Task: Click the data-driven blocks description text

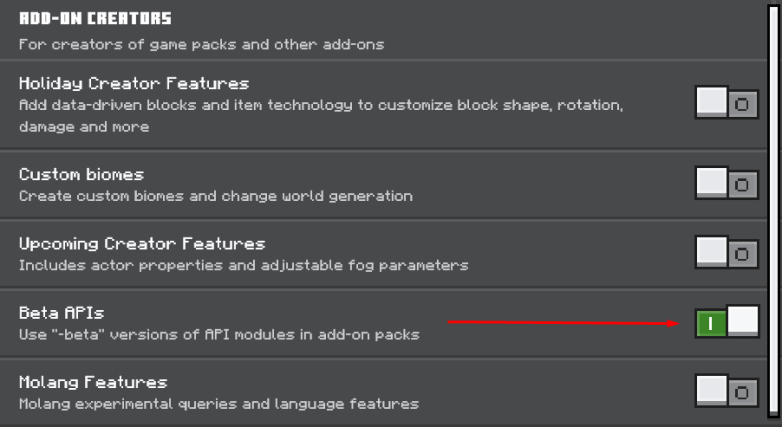Action: coord(320,105)
